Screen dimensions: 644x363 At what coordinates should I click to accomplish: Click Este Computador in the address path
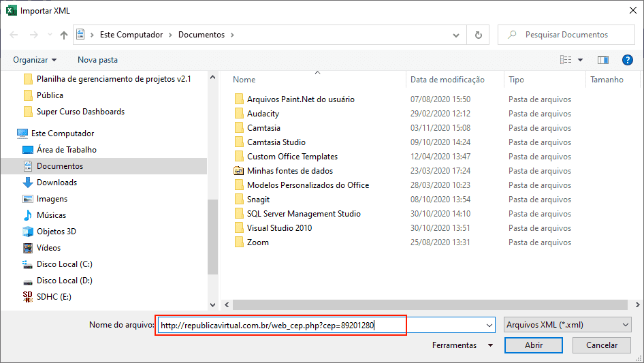(x=131, y=35)
